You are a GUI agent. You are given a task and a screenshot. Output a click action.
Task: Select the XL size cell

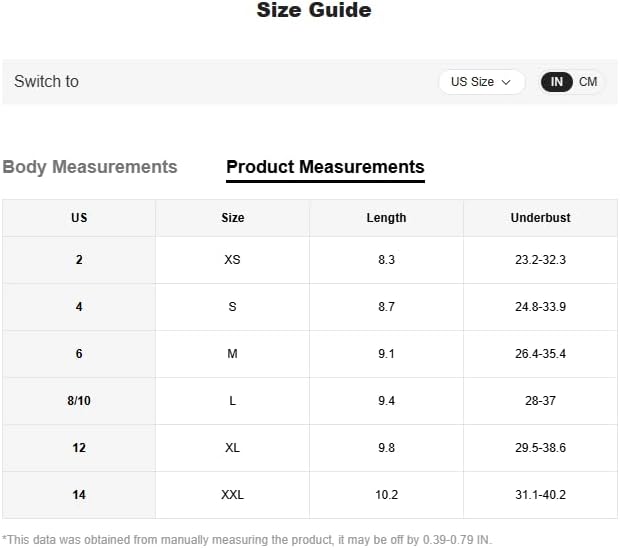232,448
